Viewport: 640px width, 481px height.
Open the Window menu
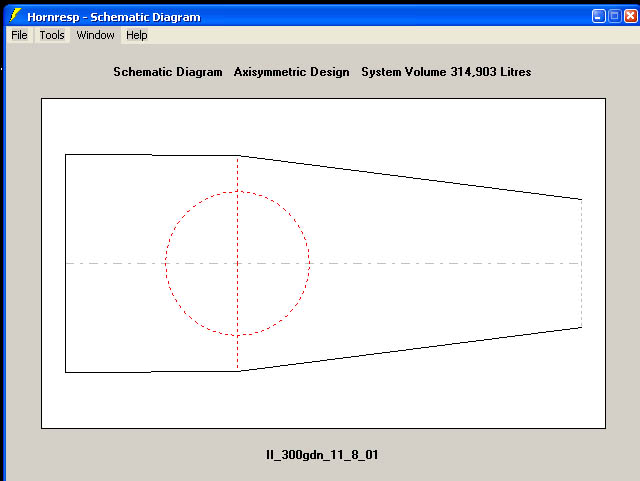click(x=96, y=35)
